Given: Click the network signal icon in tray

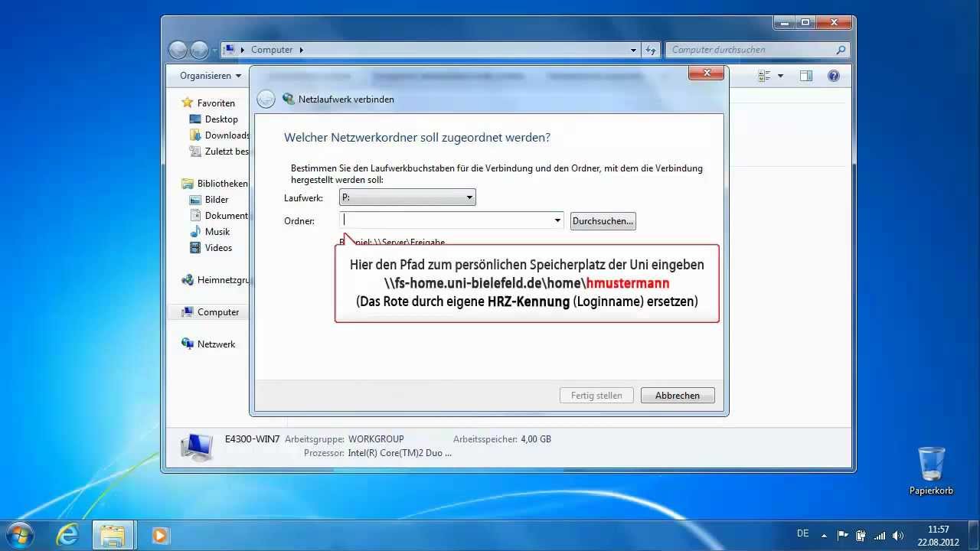Looking at the screenshot, I should tap(880, 535).
